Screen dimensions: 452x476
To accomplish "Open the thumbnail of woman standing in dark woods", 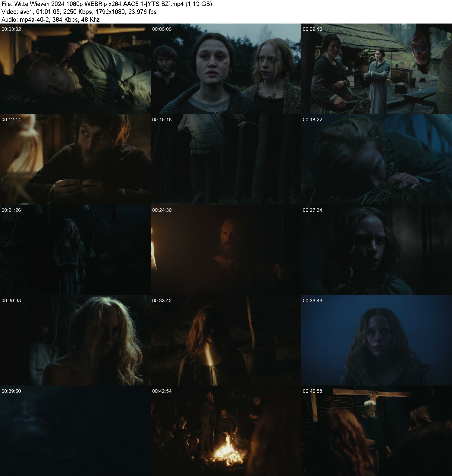I will (x=75, y=250).
